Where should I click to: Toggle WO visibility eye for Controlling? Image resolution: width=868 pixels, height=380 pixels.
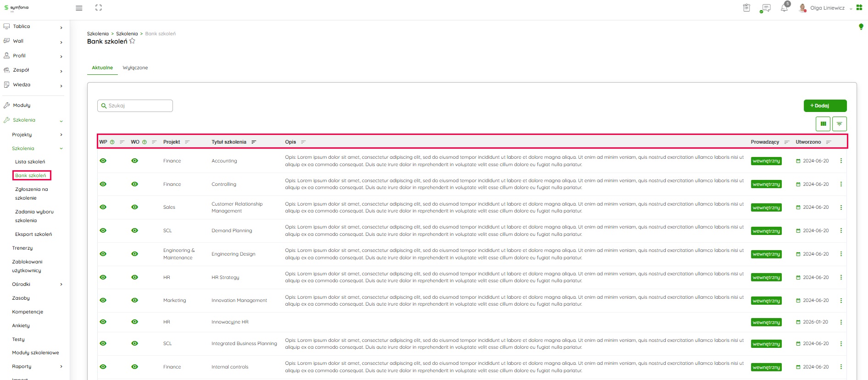(x=134, y=184)
